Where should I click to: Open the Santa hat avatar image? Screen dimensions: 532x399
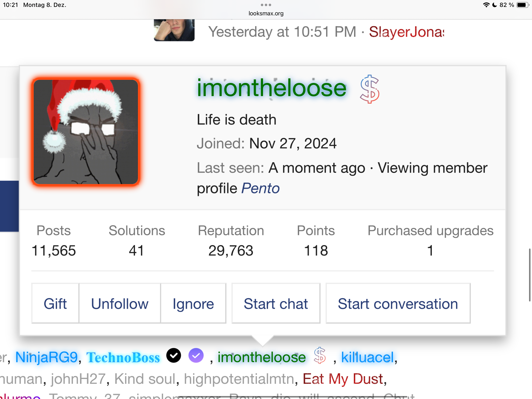(86, 132)
